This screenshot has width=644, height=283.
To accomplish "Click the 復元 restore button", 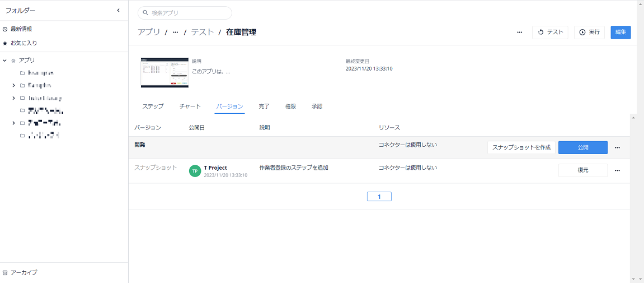I will (x=583, y=170).
